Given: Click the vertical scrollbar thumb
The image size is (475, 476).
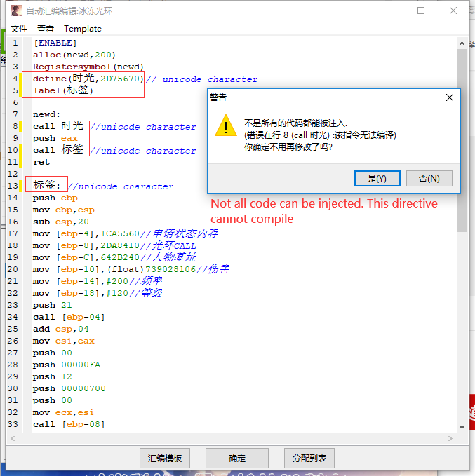Looking at the screenshot, I should [x=462, y=141].
